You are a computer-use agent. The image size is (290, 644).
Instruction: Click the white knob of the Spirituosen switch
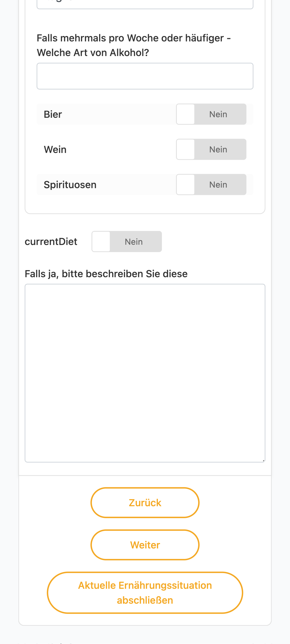click(x=185, y=185)
